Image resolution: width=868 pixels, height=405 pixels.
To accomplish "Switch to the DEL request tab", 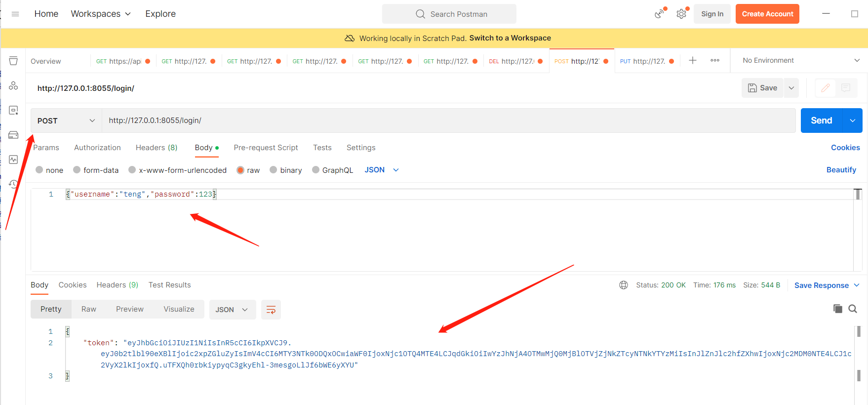I will 516,61.
